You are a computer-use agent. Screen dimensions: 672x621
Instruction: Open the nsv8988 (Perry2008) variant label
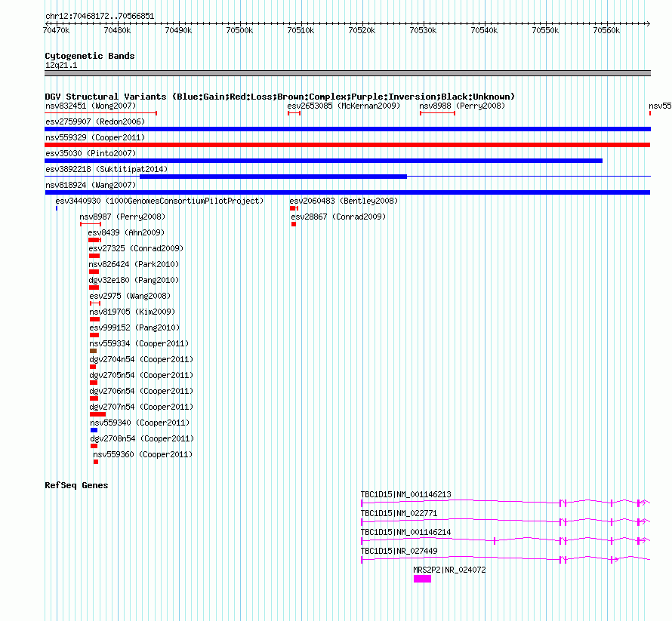(462, 106)
